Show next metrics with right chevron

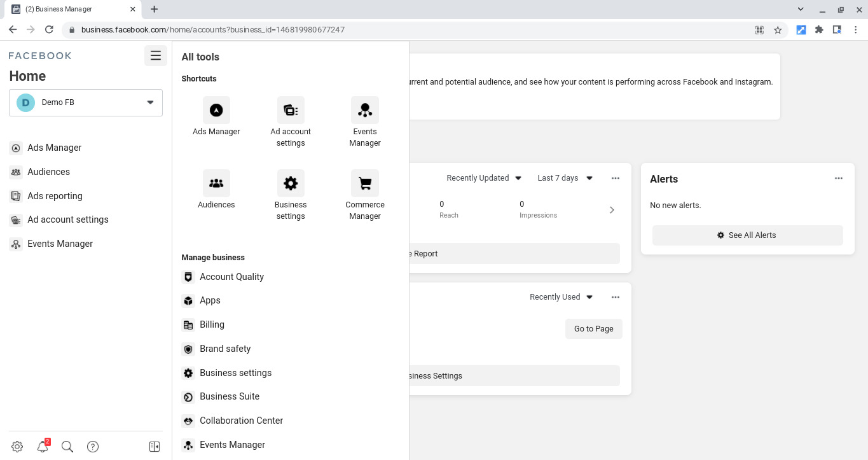612,210
